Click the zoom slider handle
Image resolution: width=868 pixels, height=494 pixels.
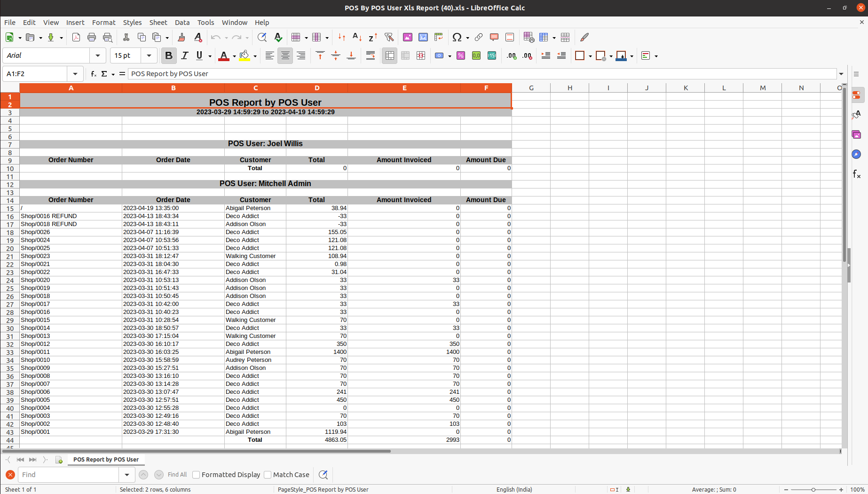tap(813, 489)
